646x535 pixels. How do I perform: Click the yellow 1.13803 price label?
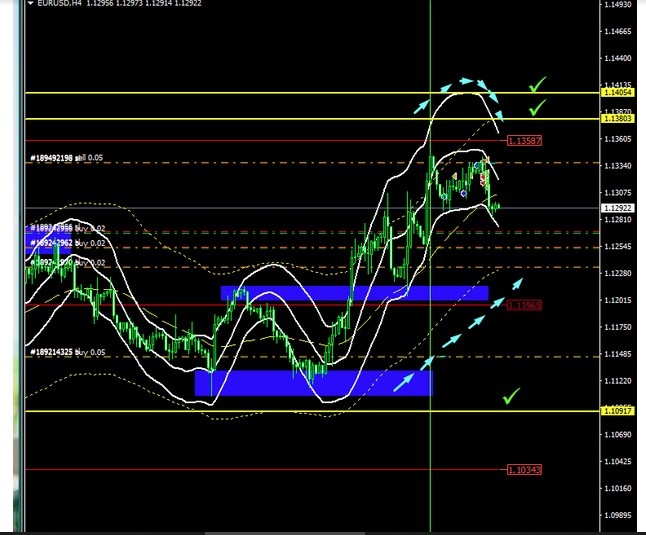[x=617, y=119]
